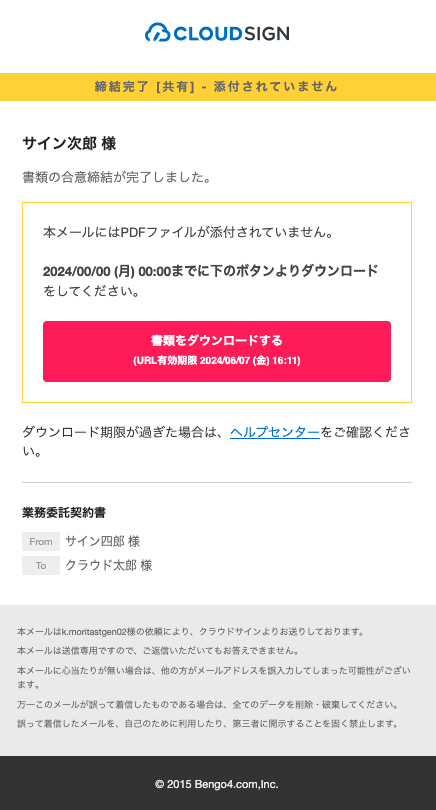Screen dimensions: 436x810
Task: Click the To label badge
Action: (41, 566)
